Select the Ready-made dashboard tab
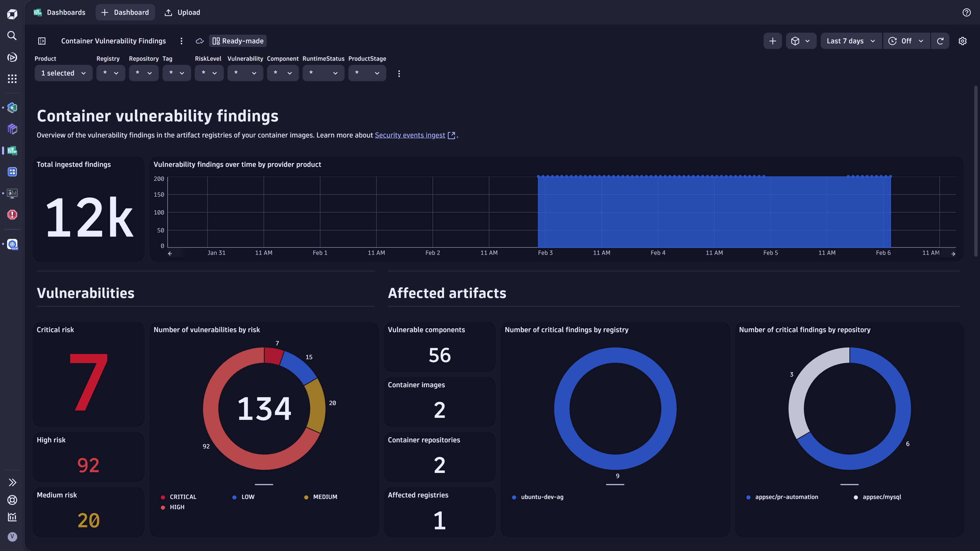 237,41
